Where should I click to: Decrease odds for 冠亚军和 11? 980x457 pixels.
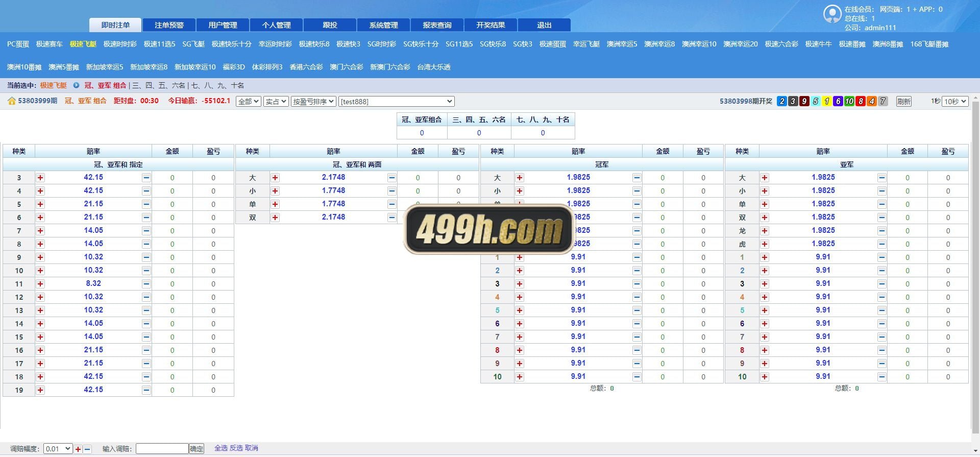146,284
